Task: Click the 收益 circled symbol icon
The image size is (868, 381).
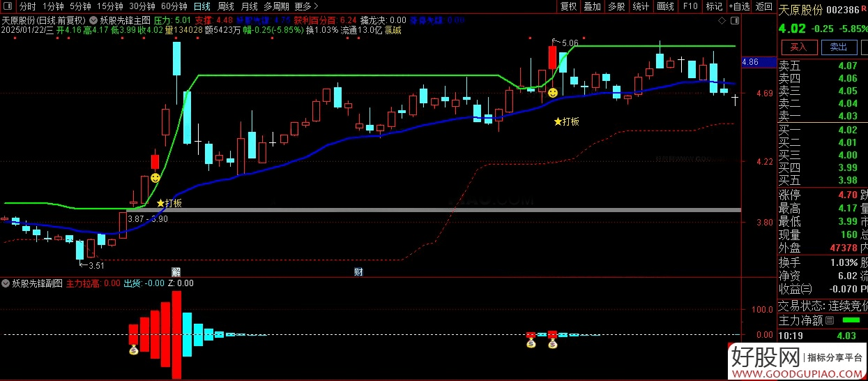Action: [x=807, y=289]
